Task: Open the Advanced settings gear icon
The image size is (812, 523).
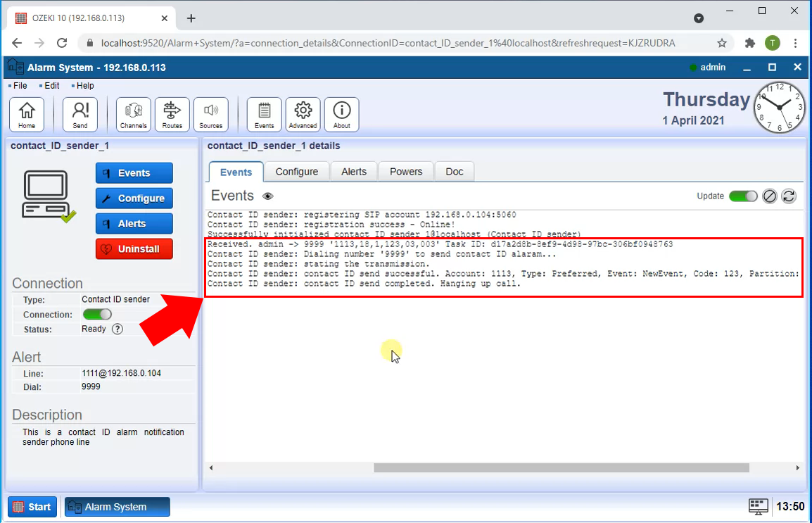Action: click(x=303, y=115)
